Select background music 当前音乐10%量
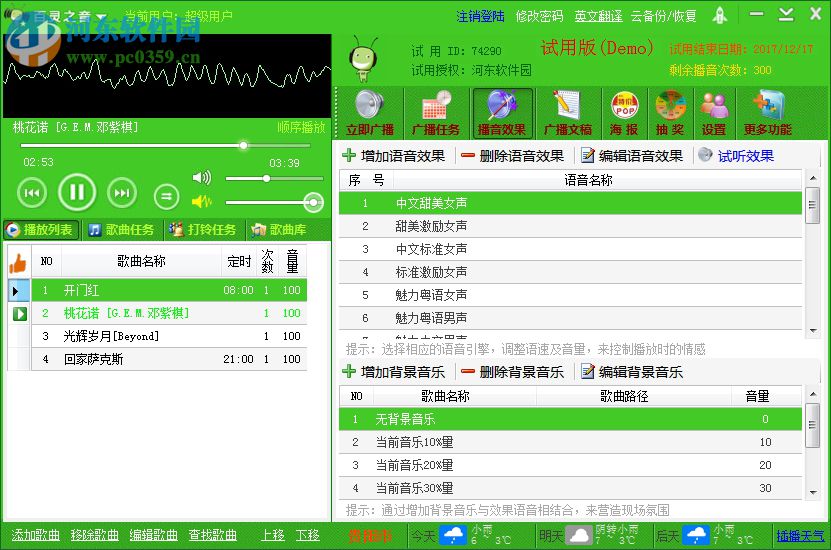Screen dimensions: 831x550 coord(570,442)
